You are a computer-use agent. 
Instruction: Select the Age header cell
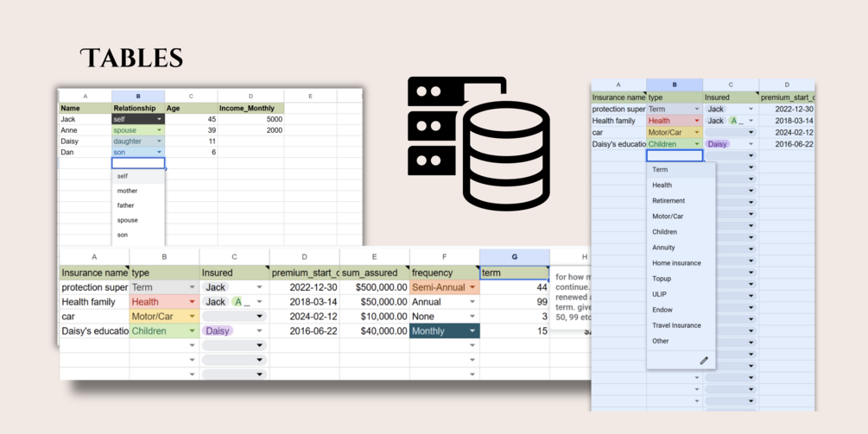[192, 109]
